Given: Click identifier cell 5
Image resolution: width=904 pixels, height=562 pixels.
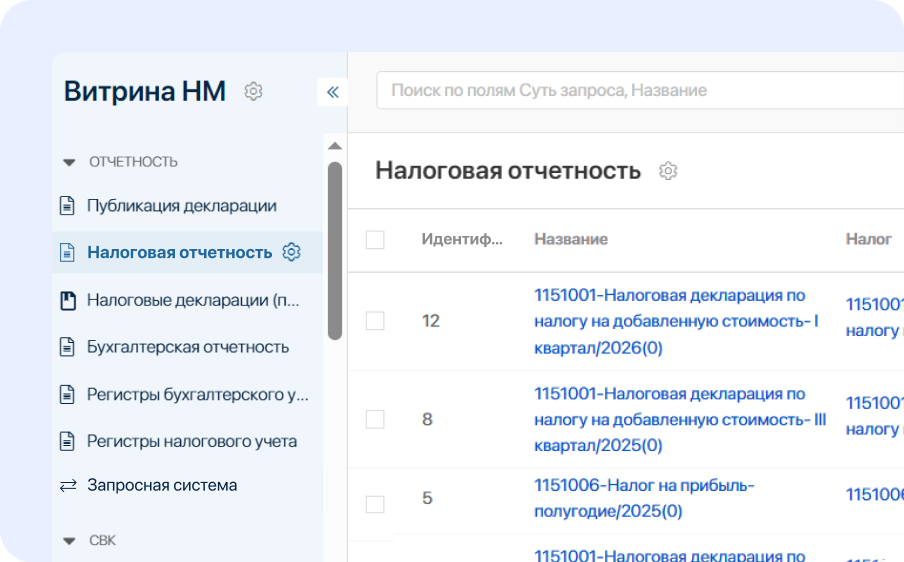Looking at the screenshot, I should pyautogui.click(x=427, y=498).
